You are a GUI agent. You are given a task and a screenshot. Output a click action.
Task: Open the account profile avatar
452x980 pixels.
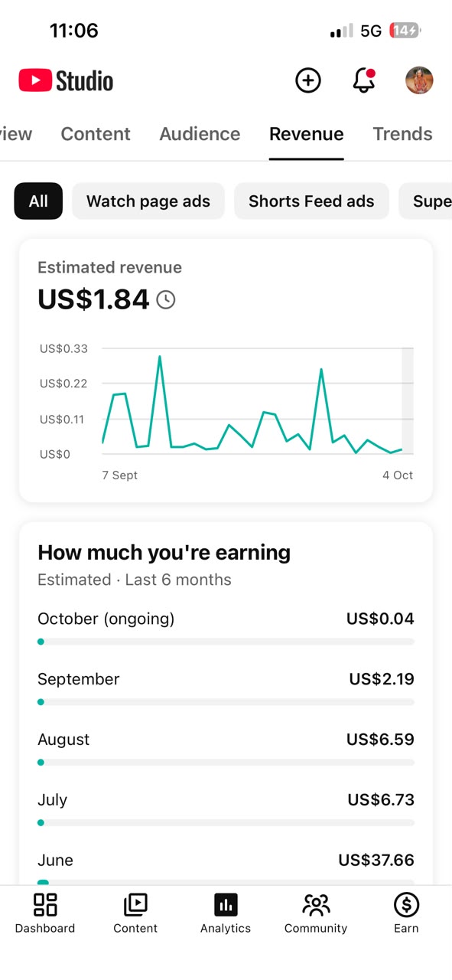(419, 80)
